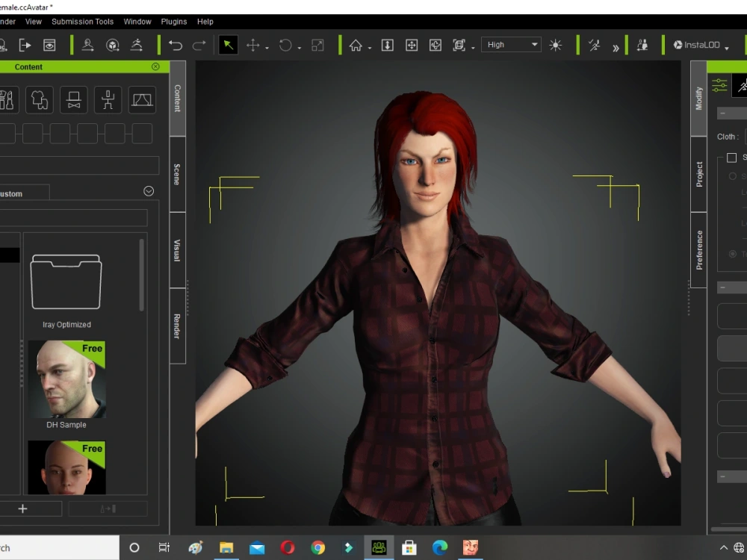Open Microsoft Store from taskbar

(x=409, y=547)
